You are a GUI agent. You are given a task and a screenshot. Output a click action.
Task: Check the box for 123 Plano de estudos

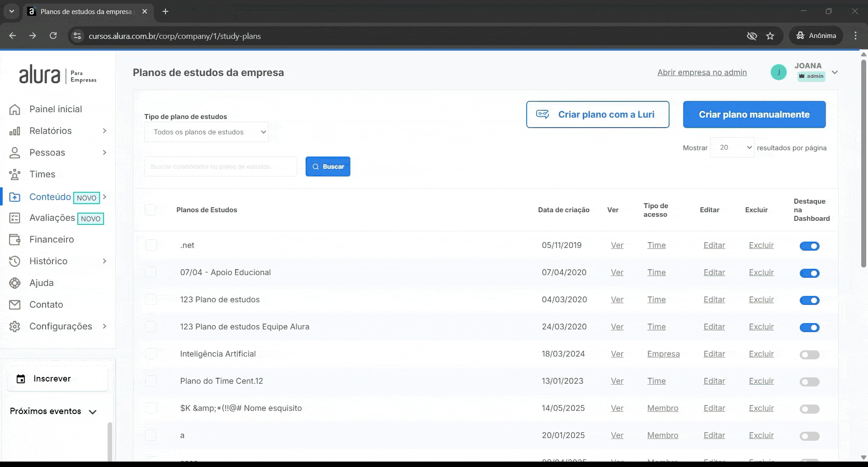pyautogui.click(x=151, y=300)
